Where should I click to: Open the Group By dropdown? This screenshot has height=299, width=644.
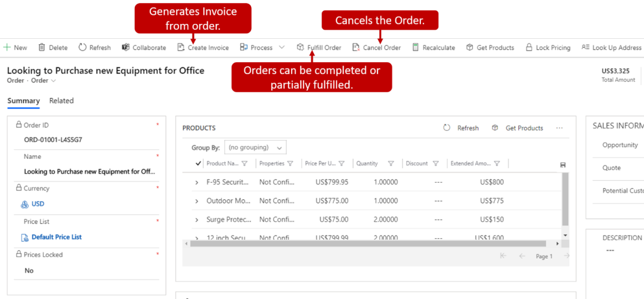256,147
